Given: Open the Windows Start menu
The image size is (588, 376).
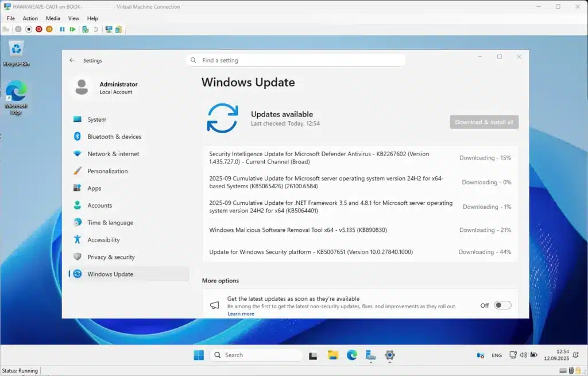Looking at the screenshot, I should coord(199,355).
